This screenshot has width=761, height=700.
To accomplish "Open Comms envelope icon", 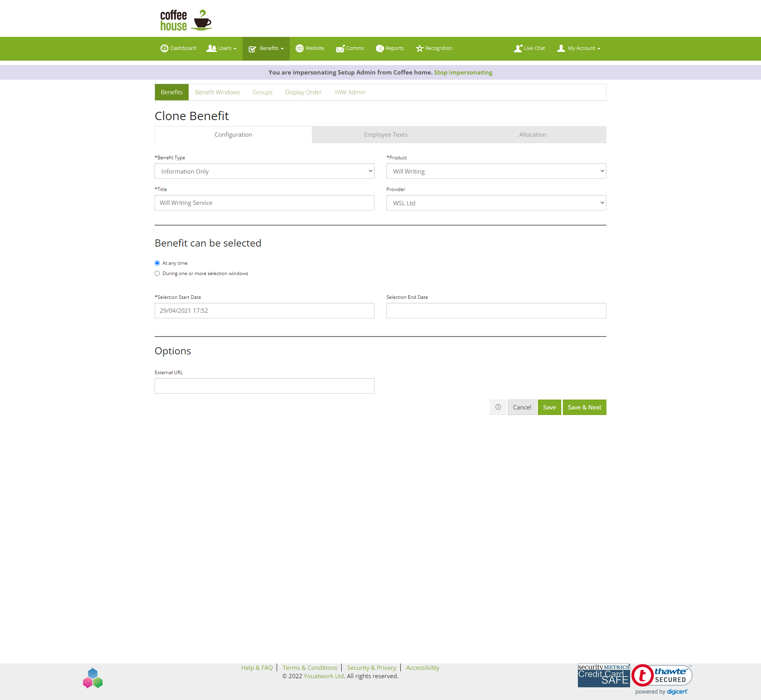I will [340, 48].
